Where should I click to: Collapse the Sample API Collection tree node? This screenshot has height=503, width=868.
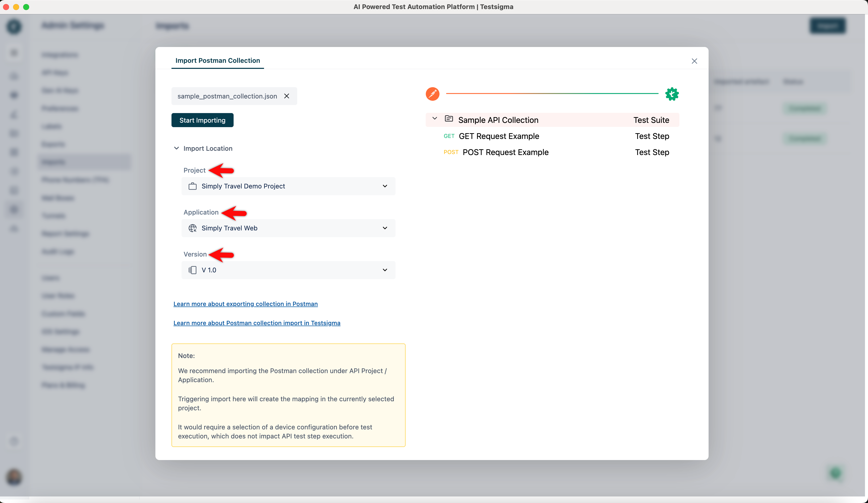435,119
